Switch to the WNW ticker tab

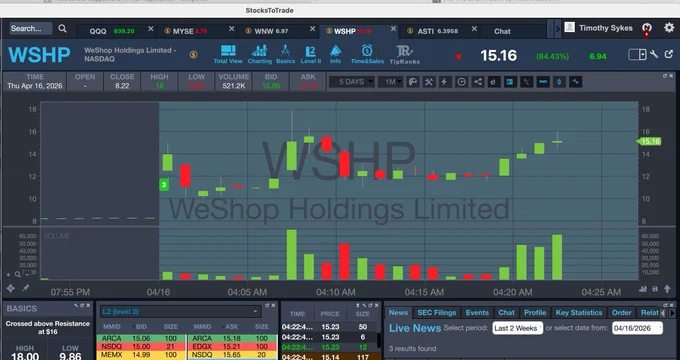click(278, 31)
